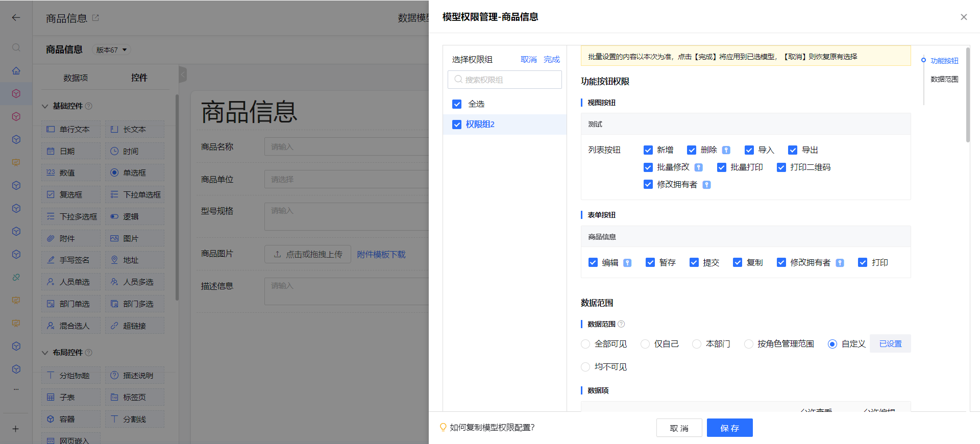
Task: Select the 手写签名 control
Action: (71, 260)
